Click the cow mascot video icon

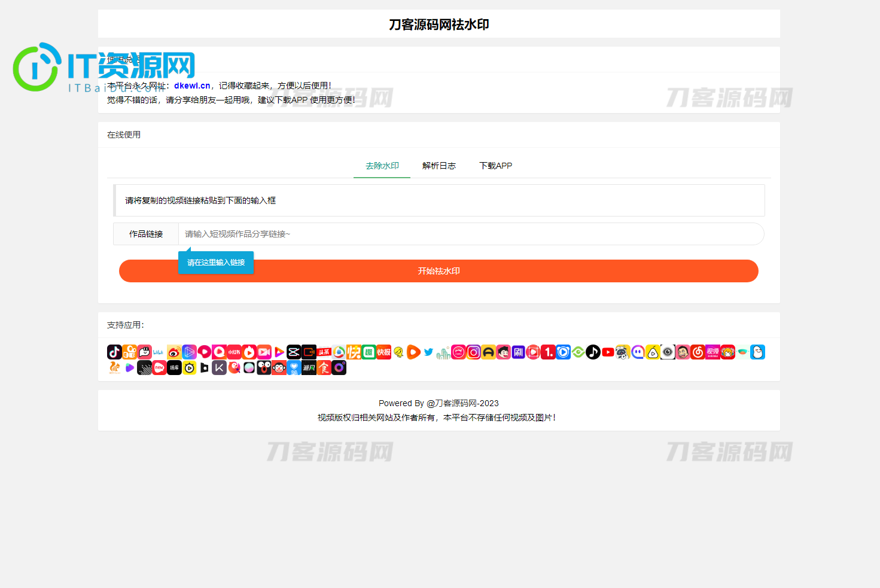pyautogui.click(x=623, y=352)
